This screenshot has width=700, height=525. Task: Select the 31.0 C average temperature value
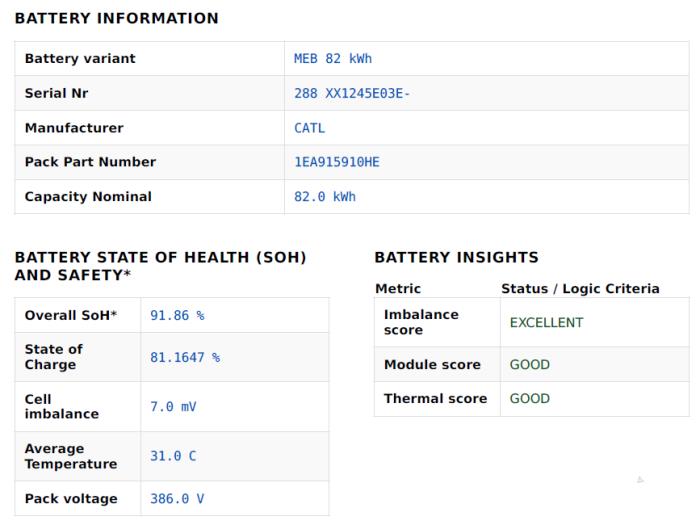point(173,456)
